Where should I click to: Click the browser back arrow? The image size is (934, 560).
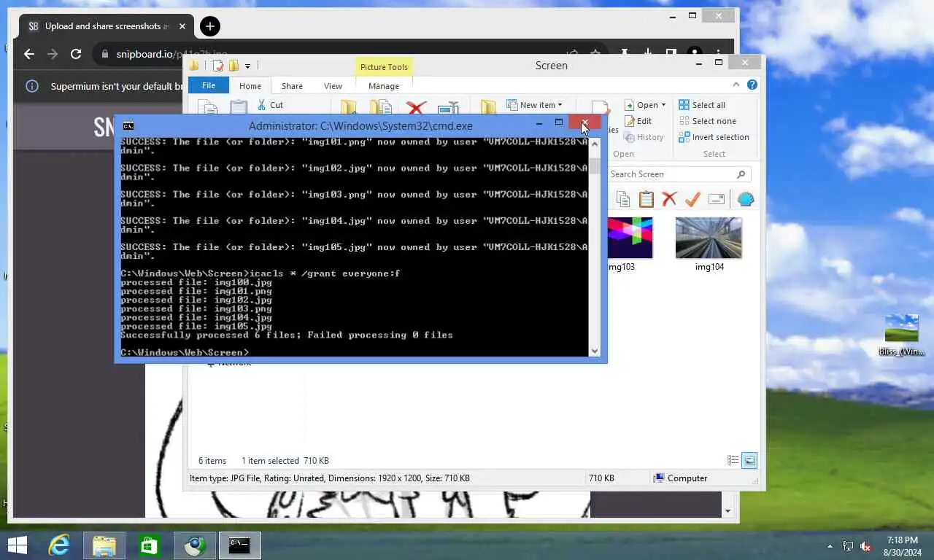[29, 54]
